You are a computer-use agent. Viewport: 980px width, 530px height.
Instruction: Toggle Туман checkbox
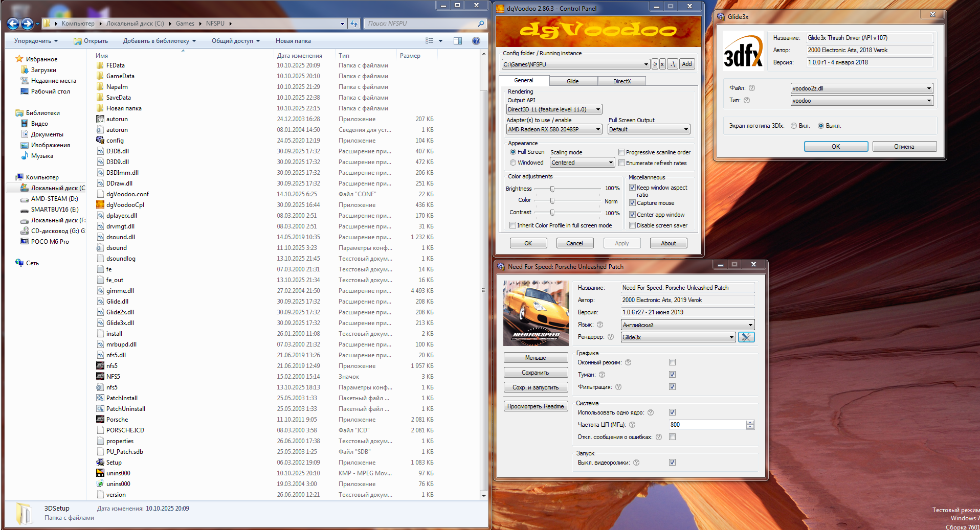click(x=672, y=375)
